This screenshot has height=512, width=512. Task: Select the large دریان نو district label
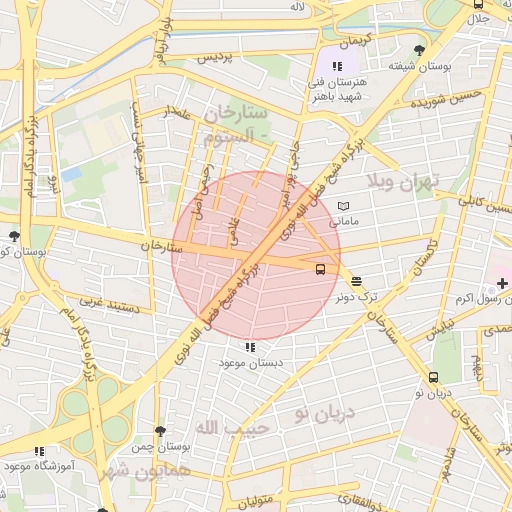point(325,414)
